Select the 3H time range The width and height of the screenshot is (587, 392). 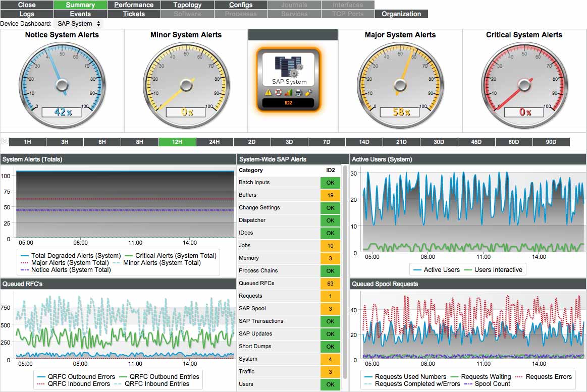coord(65,142)
